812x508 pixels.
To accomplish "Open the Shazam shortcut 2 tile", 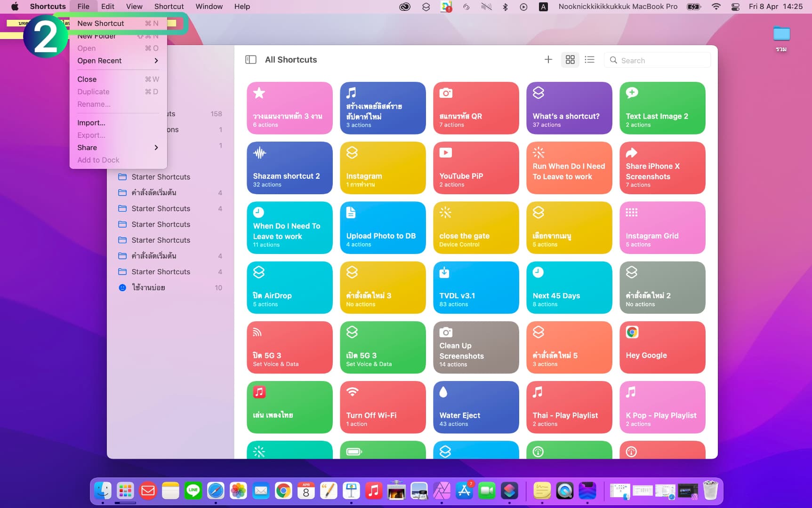I will pyautogui.click(x=289, y=168).
